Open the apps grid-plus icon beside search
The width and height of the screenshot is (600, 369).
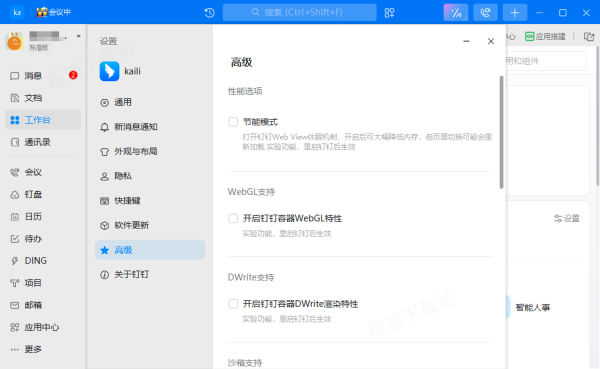point(389,13)
